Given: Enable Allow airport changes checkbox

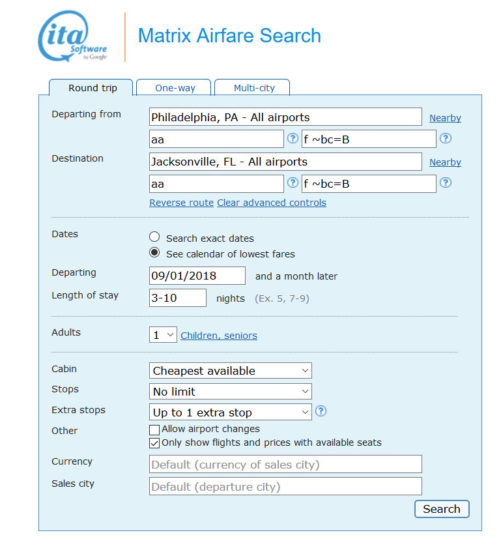Looking at the screenshot, I should pos(154,430).
